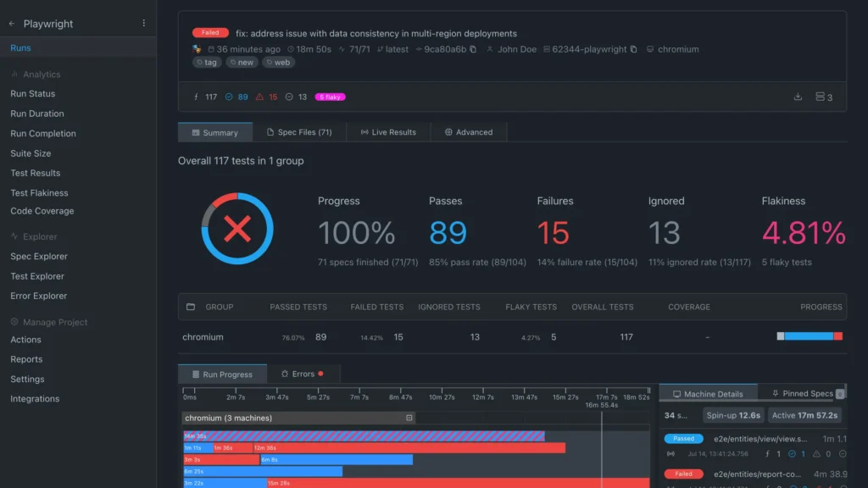Copy the commit hash 9ca80a6b
Screen dimensions: 868x488
(x=471, y=49)
